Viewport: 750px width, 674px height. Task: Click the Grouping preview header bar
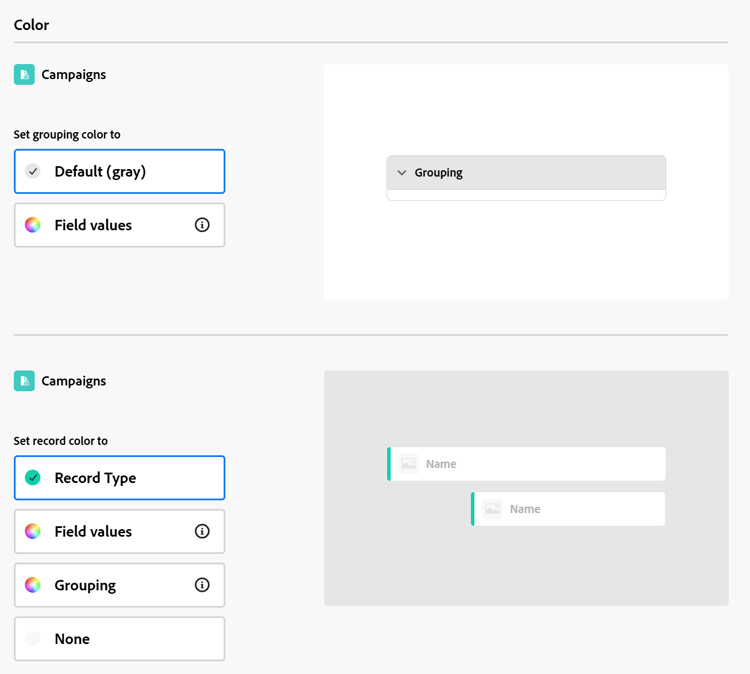click(540, 173)
